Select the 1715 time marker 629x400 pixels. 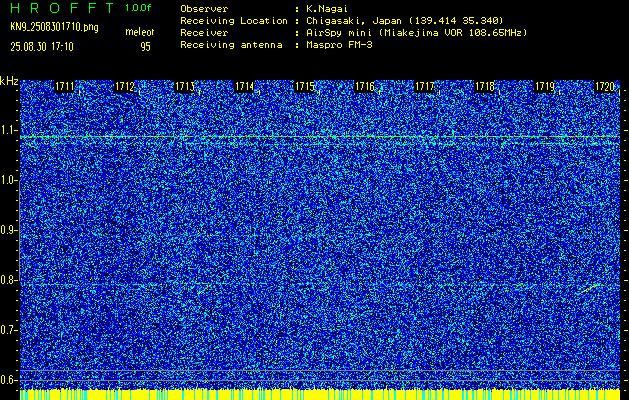304,86
